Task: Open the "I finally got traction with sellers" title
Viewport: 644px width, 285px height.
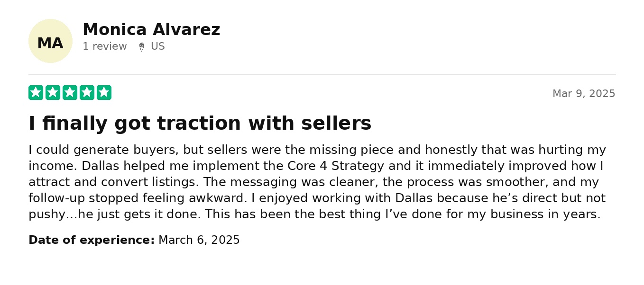Action: click(200, 124)
